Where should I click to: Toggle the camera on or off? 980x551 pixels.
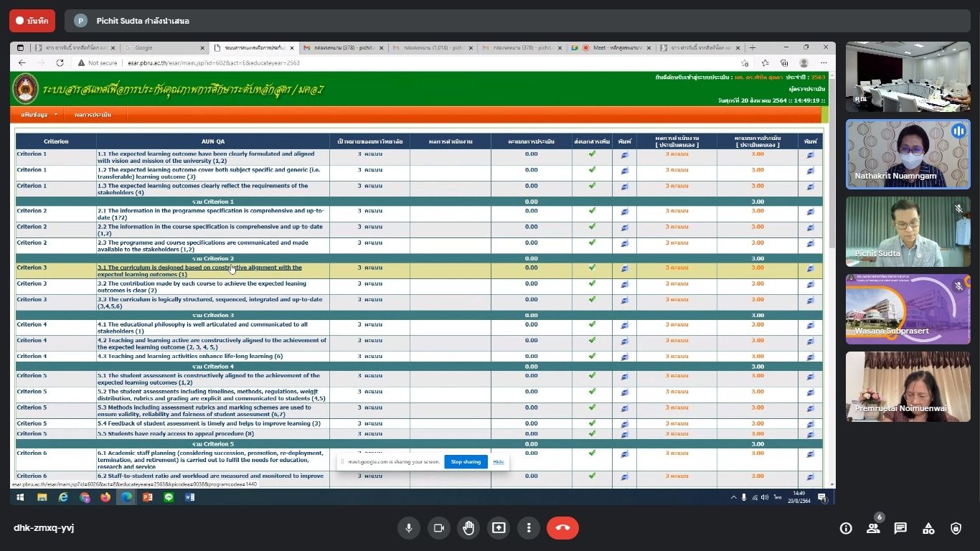coord(438,528)
